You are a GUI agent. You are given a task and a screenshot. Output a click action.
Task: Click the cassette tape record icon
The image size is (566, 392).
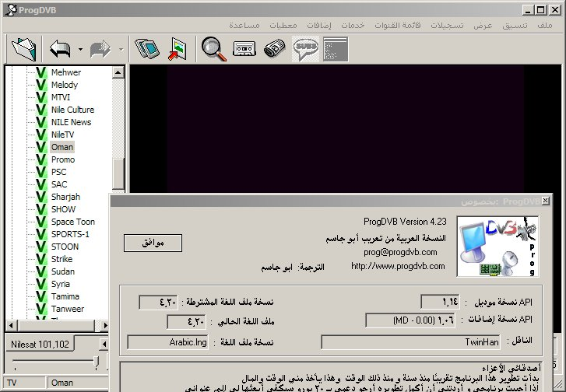244,49
